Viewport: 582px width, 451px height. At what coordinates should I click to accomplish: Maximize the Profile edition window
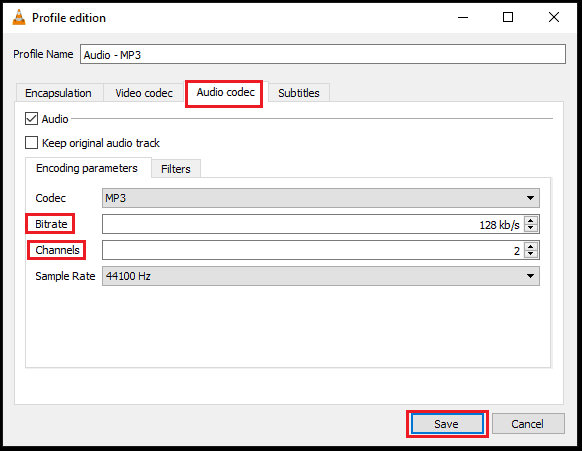coord(508,17)
